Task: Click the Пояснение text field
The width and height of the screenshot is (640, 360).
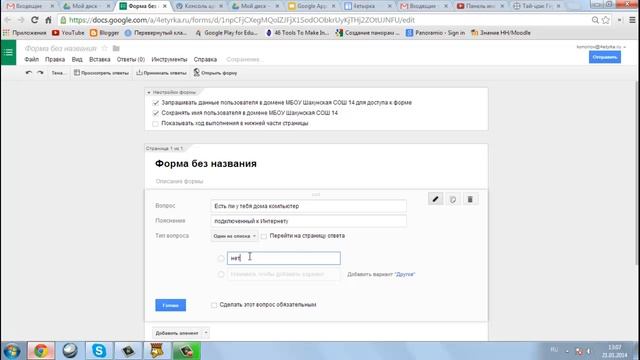Action: pyautogui.click(x=309, y=221)
